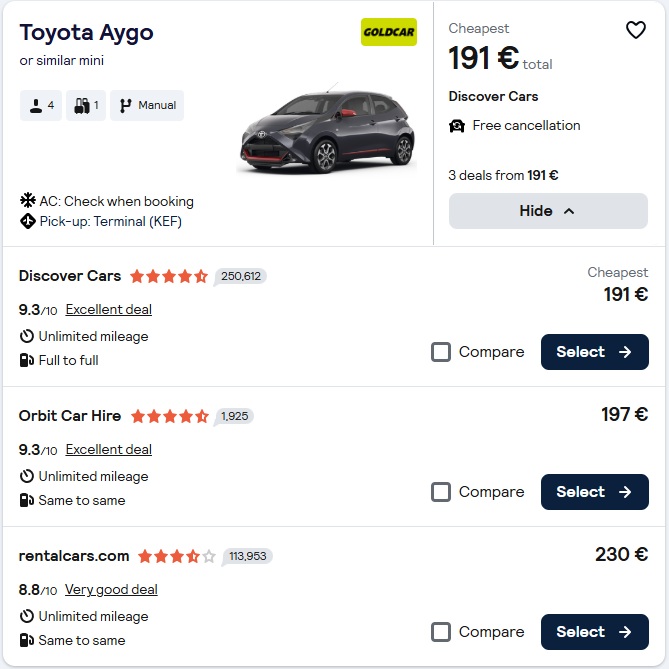Tick Compare checkbox for Discover Cars

tap(441, 352)
